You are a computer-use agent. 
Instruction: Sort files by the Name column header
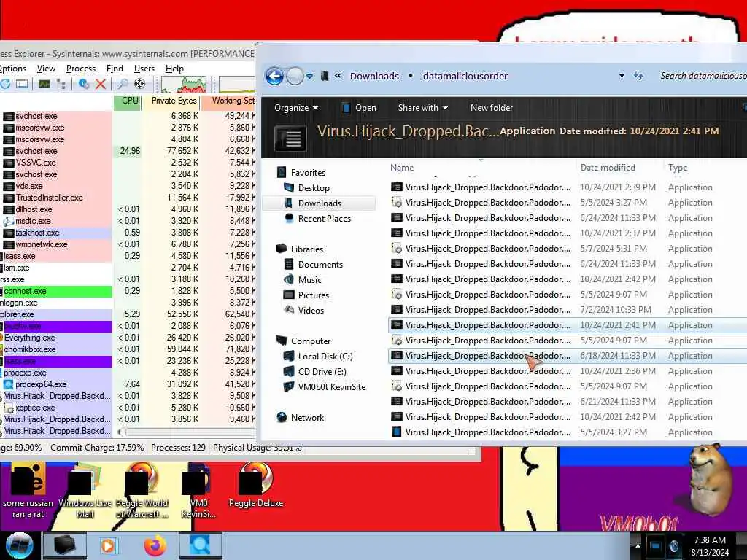coord(481,168)
